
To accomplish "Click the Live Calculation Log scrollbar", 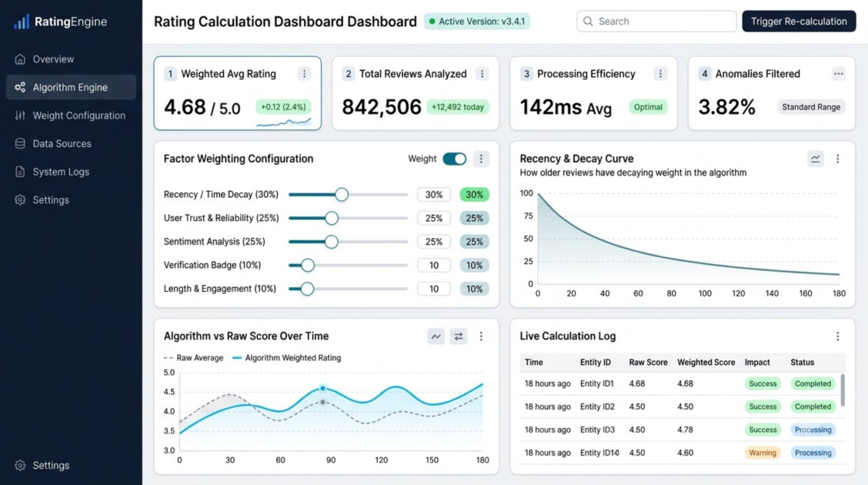I will 843,390.
